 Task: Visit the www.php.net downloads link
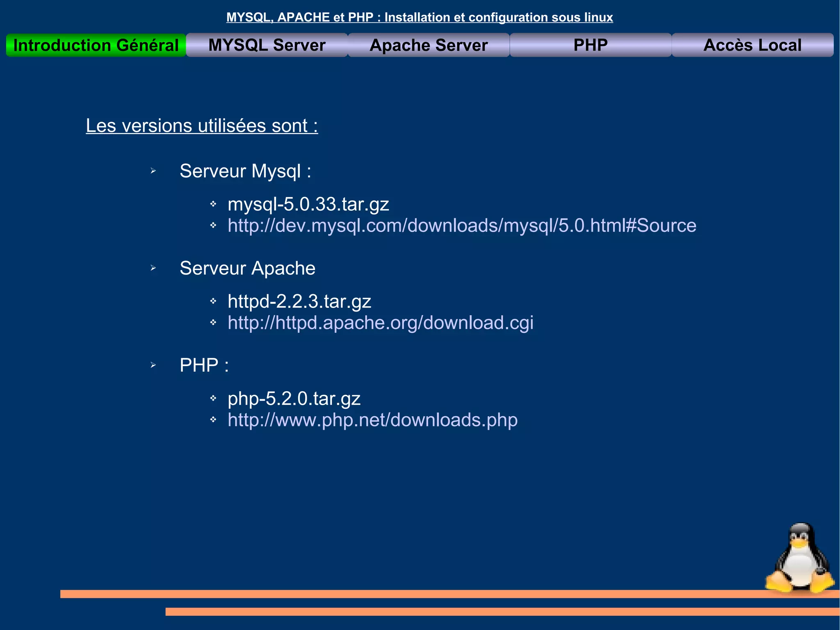click(372, 420)
